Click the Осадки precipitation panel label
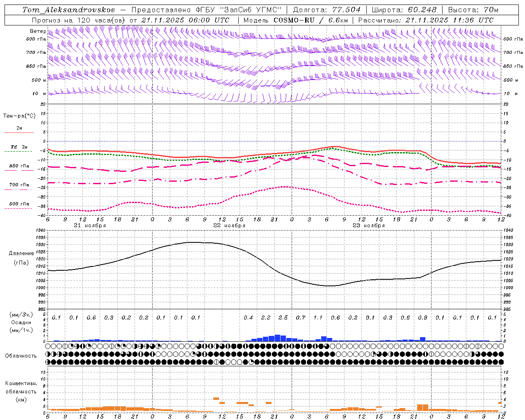The width and height of the screenshot is (525, 420). (x=21, y=322)
